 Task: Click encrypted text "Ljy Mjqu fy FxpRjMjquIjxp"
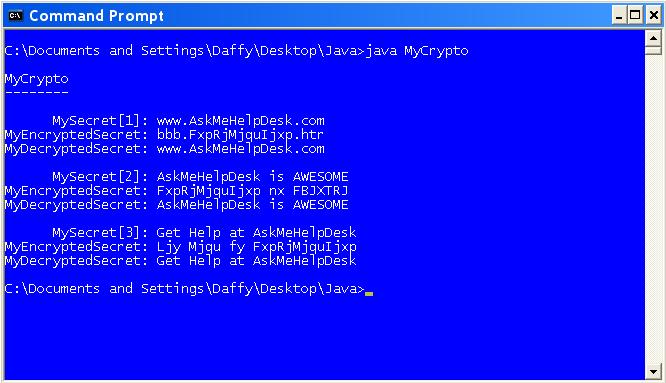point(257,247)
